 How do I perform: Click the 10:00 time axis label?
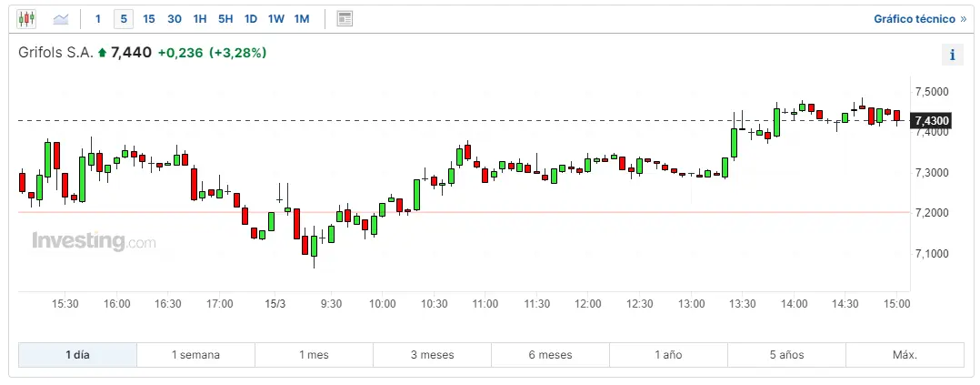383,304
